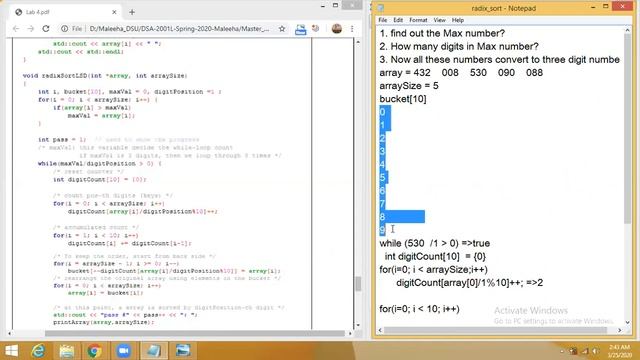Image resolution: width=640 pixels, height=360 pixels.
Task: Open the Notepad View menu
Action: pyautogui.click(x=439, y=20)
